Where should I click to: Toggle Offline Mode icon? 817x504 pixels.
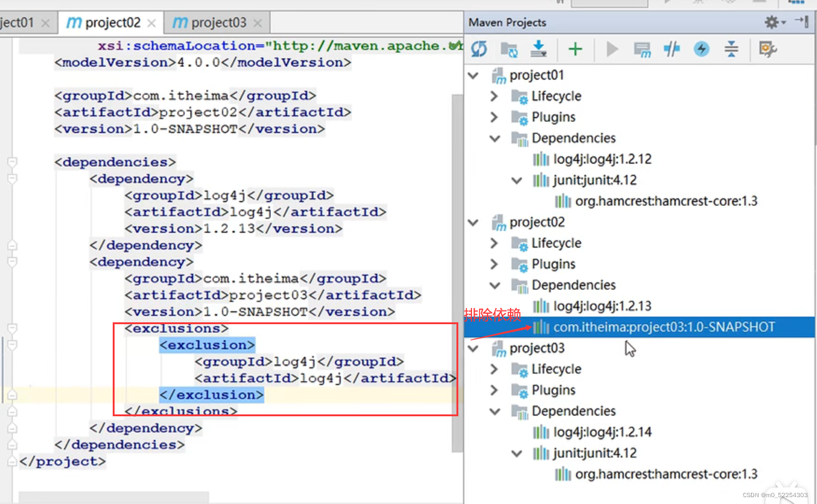[x=672, y=49]
